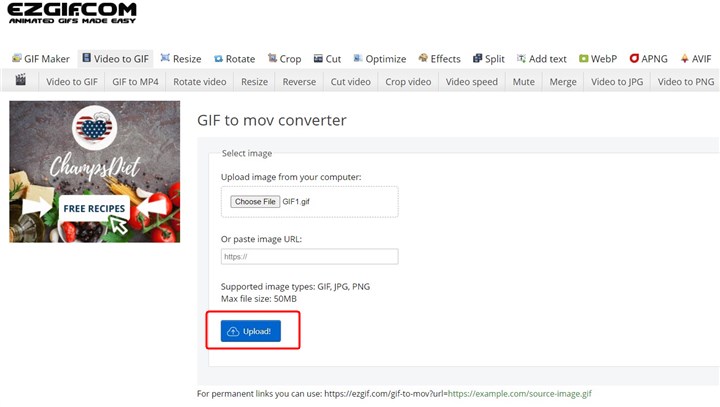
Task: Click the paste image URL field
Action: click(309, 256)
